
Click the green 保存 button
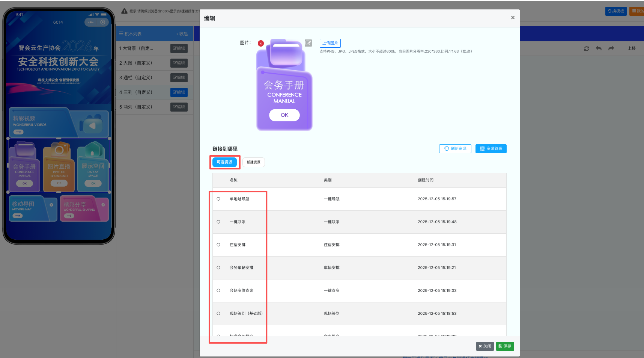tap(505, 346)
